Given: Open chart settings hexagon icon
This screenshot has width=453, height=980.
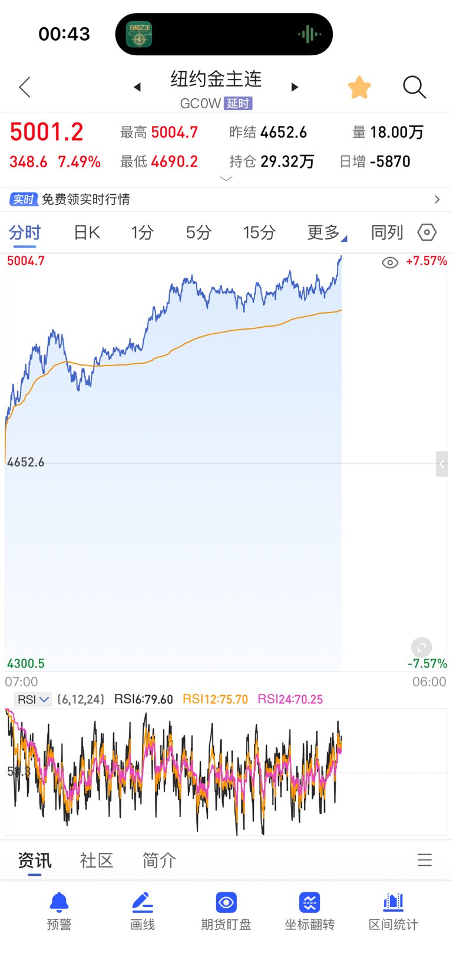Looking at the screenshot, I should pos(427,232).
